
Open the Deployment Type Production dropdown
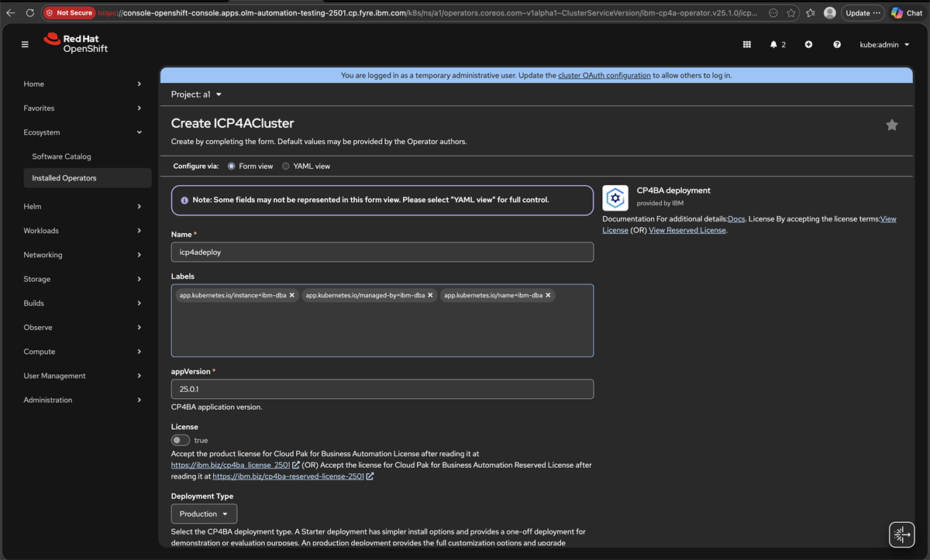[x=204, y=514]
